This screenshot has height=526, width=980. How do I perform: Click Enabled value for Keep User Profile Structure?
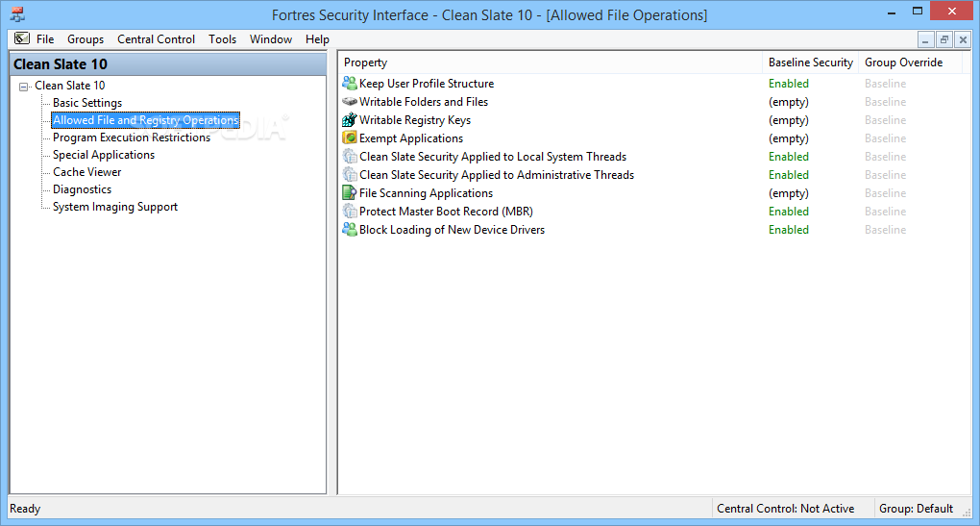789,84
